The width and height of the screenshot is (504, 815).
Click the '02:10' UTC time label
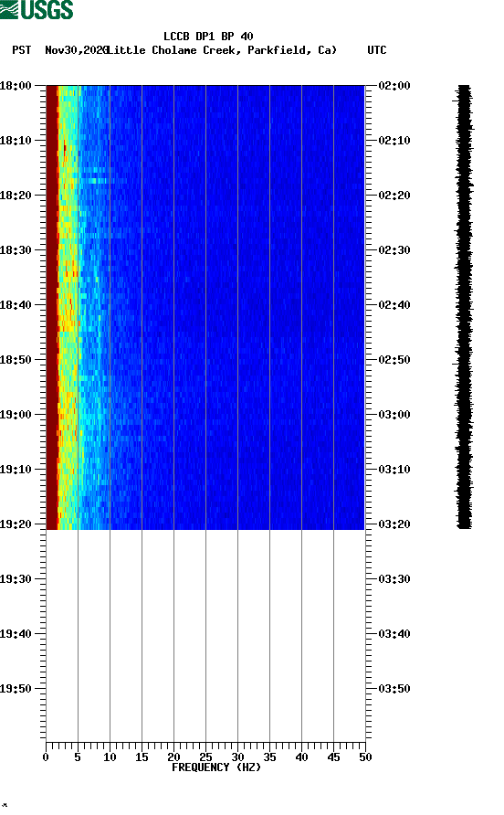(x=394, y=141)
